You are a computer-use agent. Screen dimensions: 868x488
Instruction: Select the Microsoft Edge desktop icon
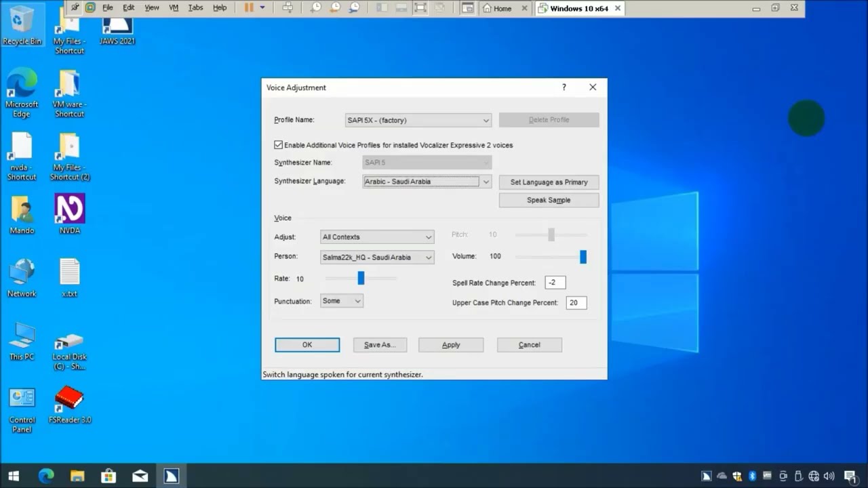pos(22,93)
